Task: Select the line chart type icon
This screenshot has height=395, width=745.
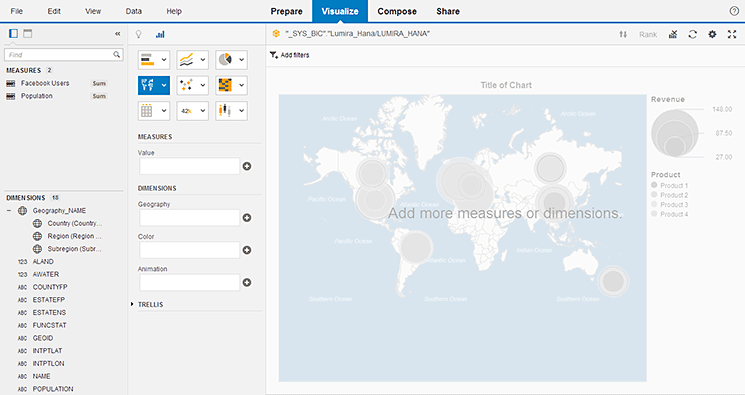Action: click(x=187, y=60)
